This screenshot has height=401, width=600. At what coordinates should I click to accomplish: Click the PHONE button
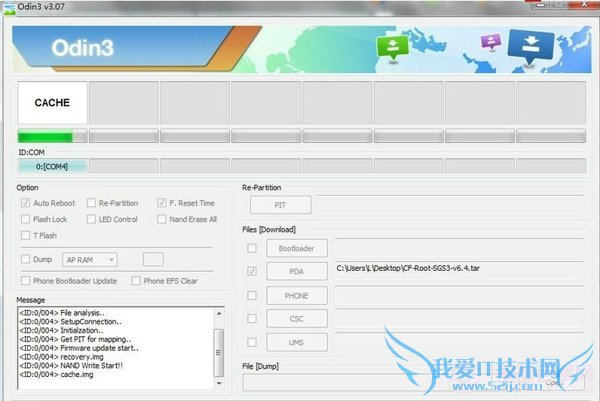(x=297, y=295)
